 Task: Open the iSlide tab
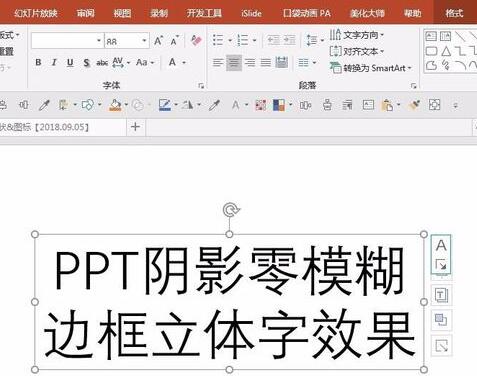pyautogui.click(x=251, y=13)
